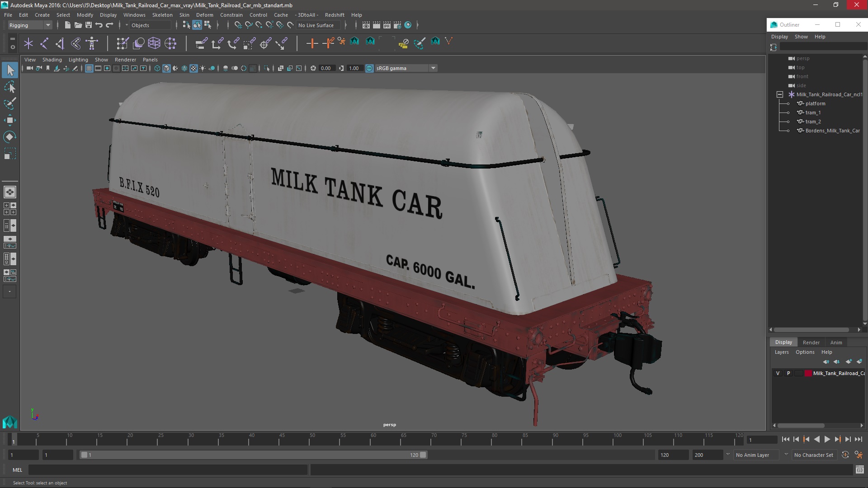
Task: Add a new empty display layer
Action: [849, 361]
